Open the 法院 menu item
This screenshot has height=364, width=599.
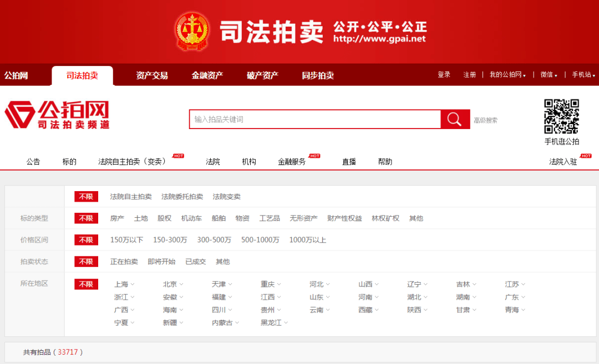(213, 161)
